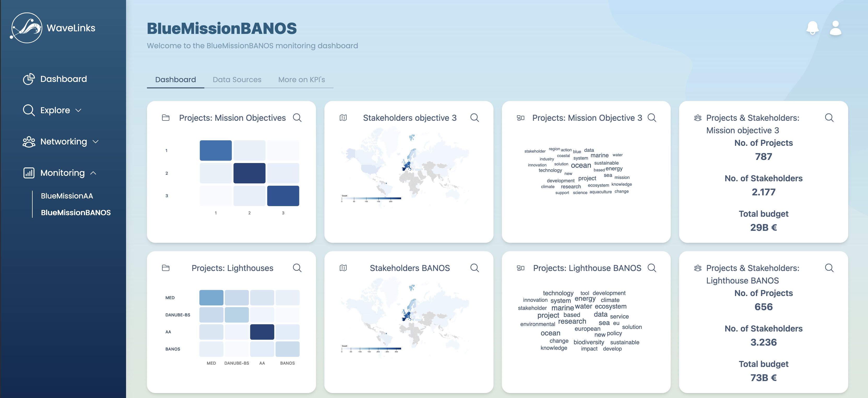Open Dashboard in the sidebar

pos(64,79)
